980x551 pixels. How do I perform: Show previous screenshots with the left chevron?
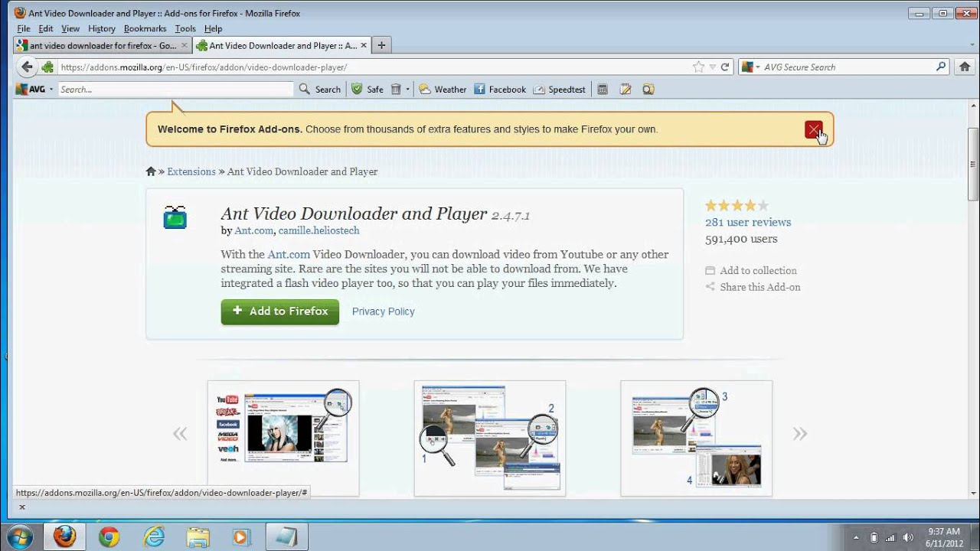(x=180, y=435)
